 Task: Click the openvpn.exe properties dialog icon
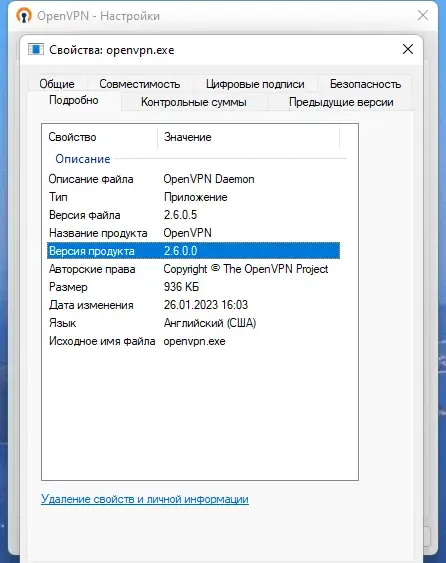point(36,50)
